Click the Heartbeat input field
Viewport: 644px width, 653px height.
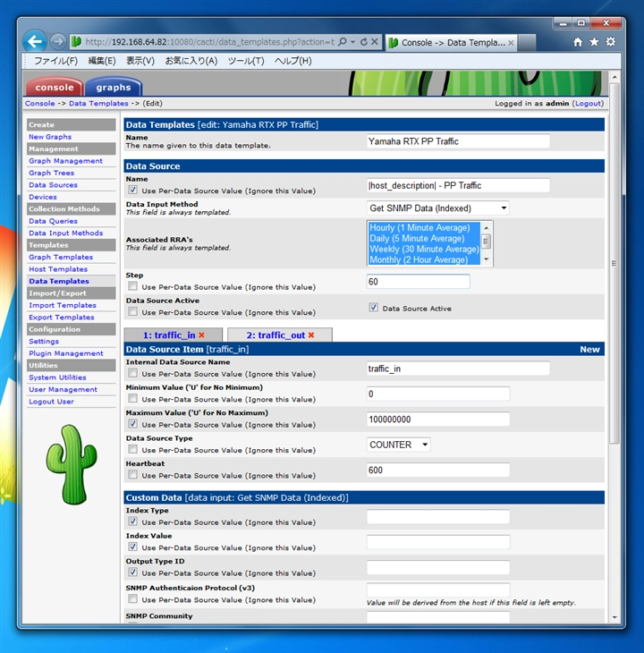438,470
